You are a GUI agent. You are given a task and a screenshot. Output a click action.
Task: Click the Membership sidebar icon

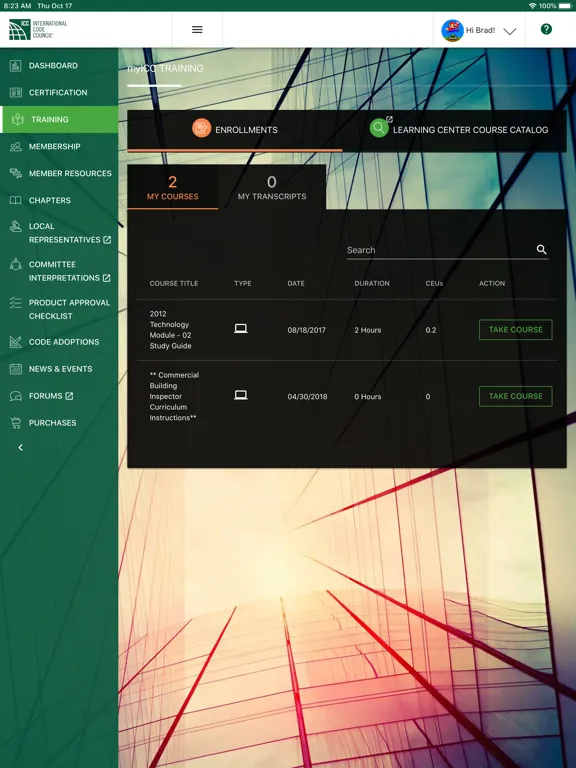(x=16, y=146)
